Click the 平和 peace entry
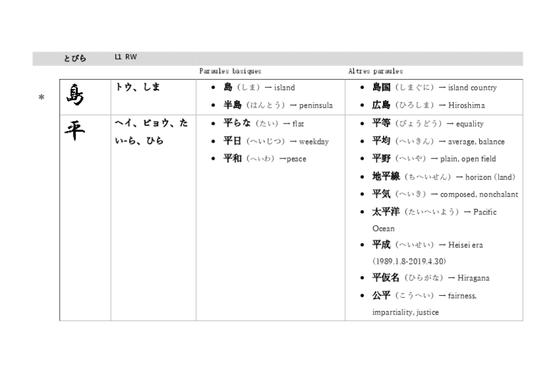 [264, 158]
